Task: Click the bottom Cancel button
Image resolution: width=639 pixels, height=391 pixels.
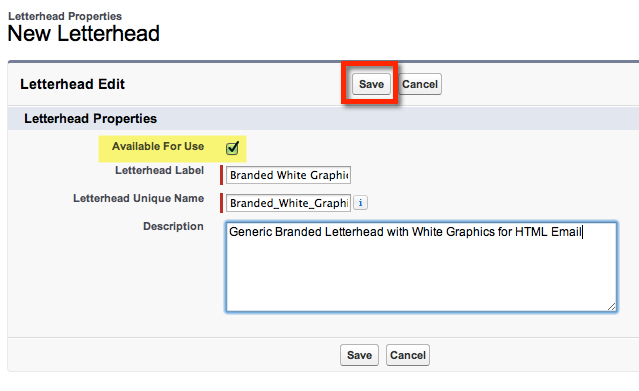Action: click(408, 355)
